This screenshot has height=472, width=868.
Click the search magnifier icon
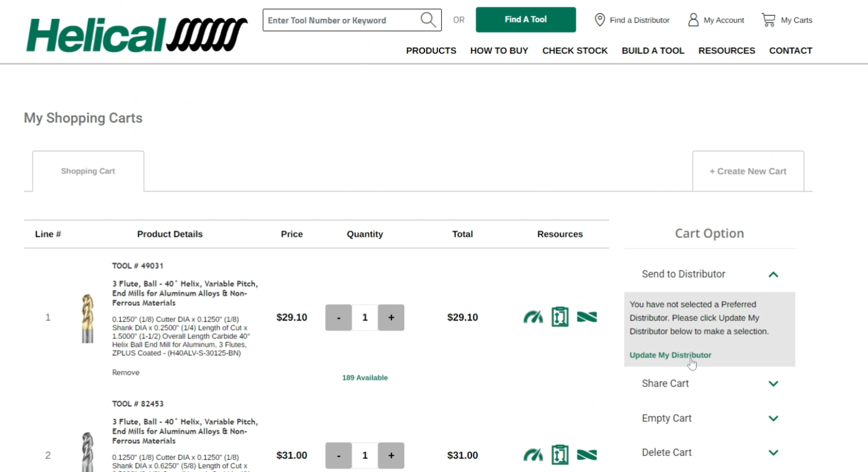point(428,20)
